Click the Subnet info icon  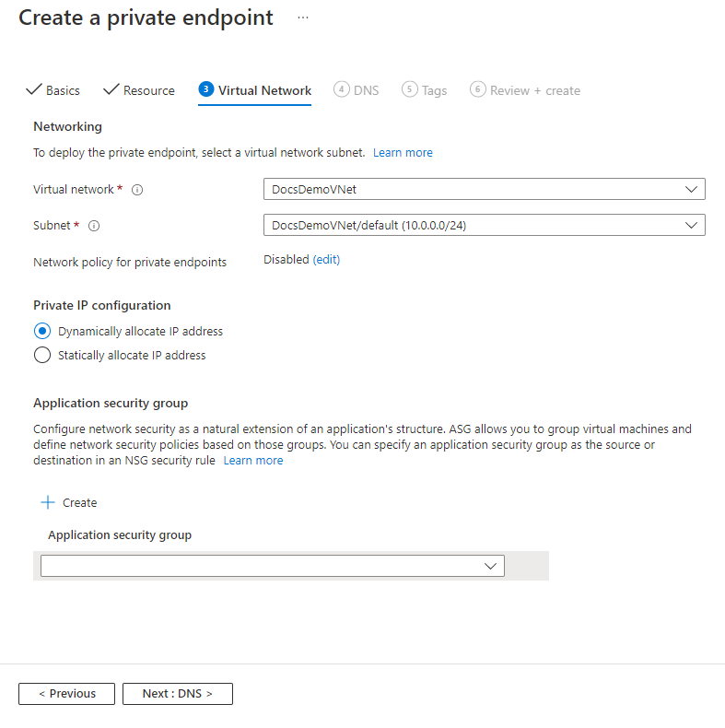point(94,225)
